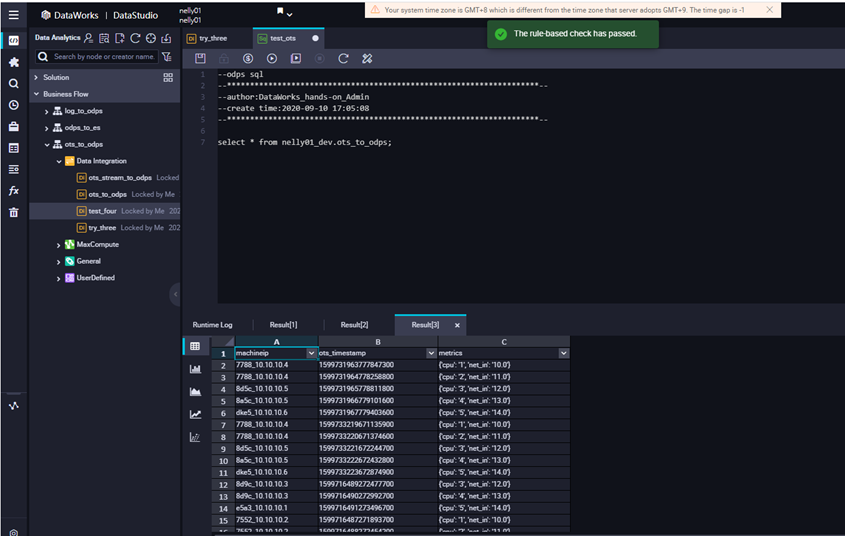Save the script with the floppy disk icon
Image resolution: width=845 pixels, height=536 pixels.
[x=200, y=58]
